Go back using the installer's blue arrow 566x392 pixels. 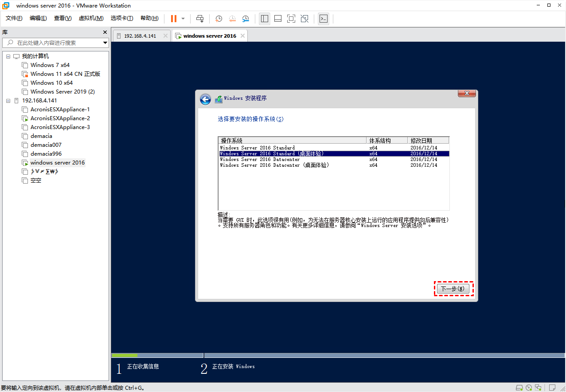point(205,99)
